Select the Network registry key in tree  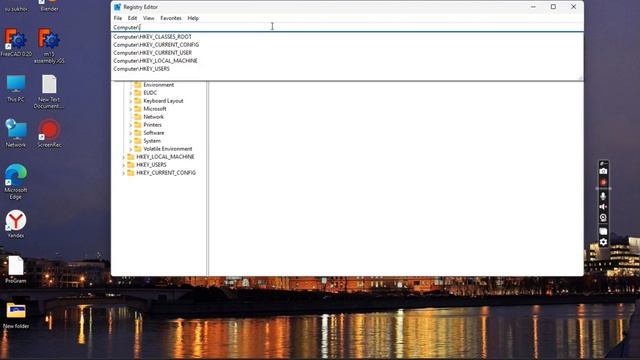[x=153, y=117]
